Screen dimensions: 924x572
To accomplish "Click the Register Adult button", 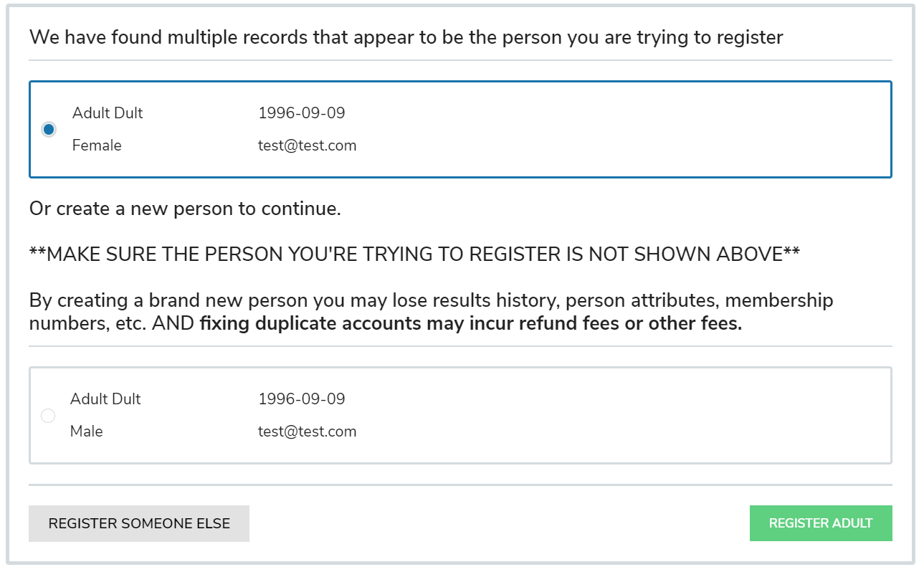I will [820, 523].
